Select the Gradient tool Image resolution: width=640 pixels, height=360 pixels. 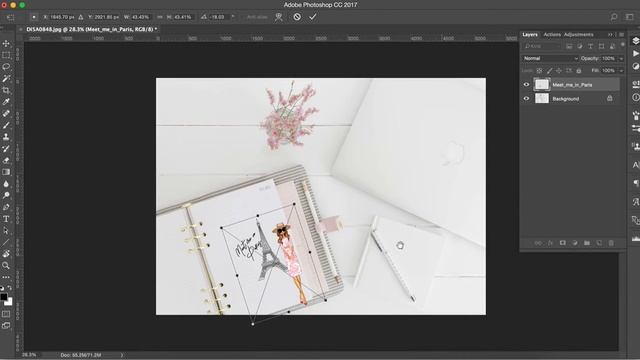pos(6,172)
